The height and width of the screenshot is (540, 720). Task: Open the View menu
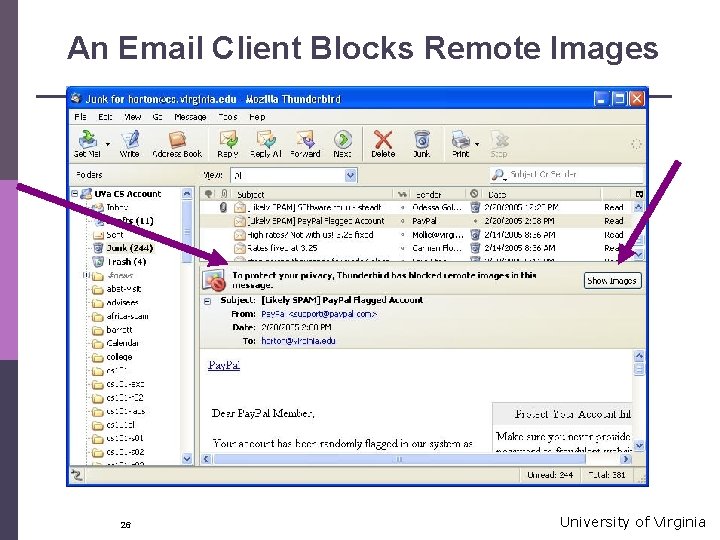133,117
